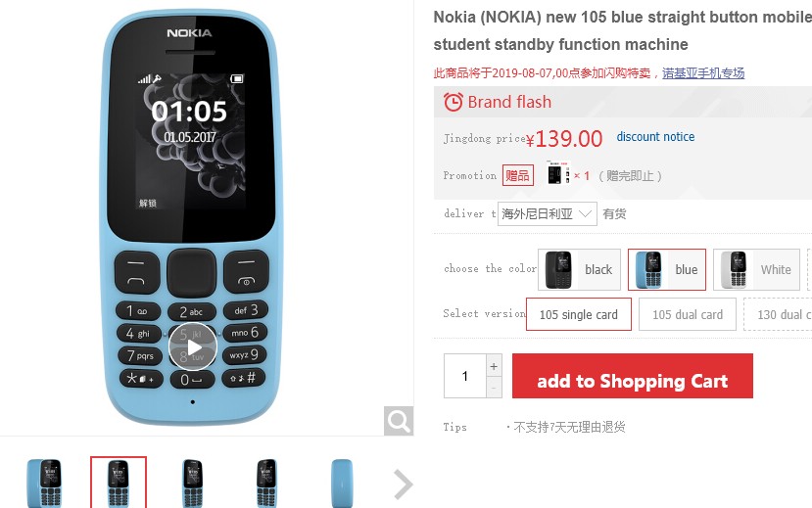
Task: Click the magnifier zoom icon
Action: 399,421
